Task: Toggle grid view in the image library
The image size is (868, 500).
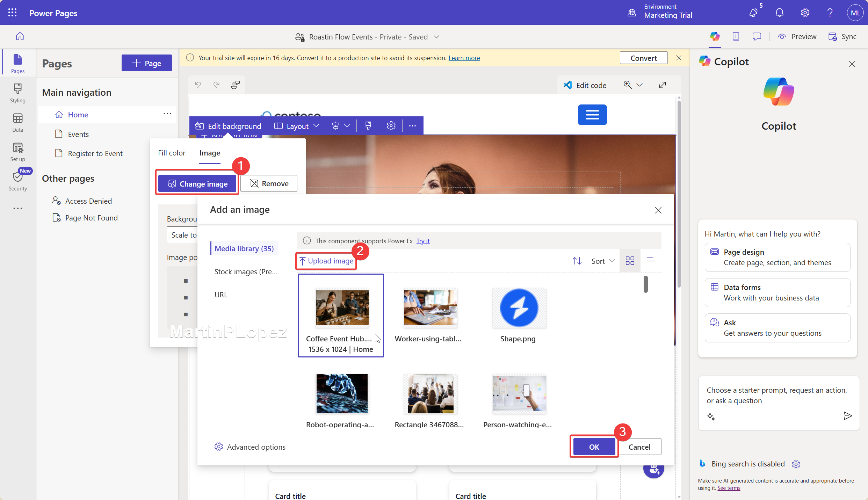Action: pos(630,261)
